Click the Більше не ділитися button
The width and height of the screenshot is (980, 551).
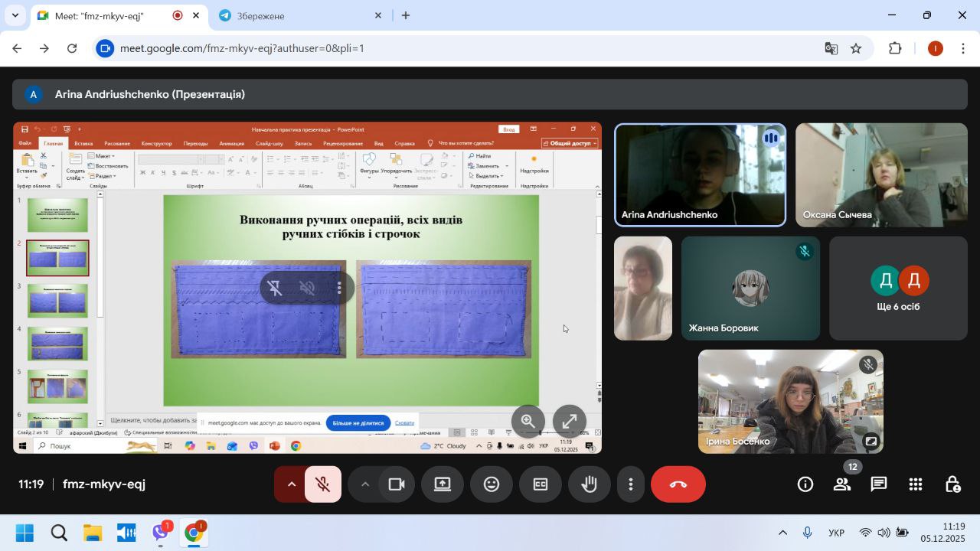click(358, 422)
